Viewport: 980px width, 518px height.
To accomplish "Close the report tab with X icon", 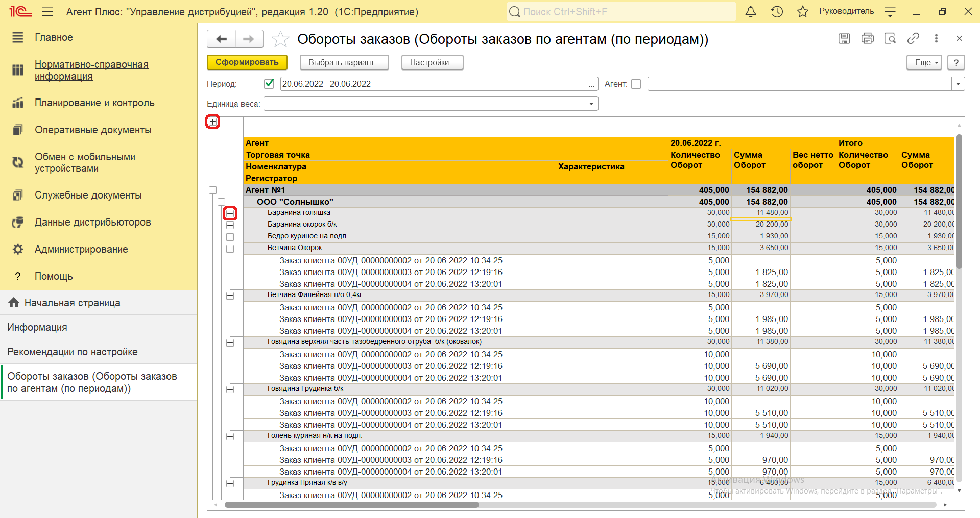I will click(959, 38).
